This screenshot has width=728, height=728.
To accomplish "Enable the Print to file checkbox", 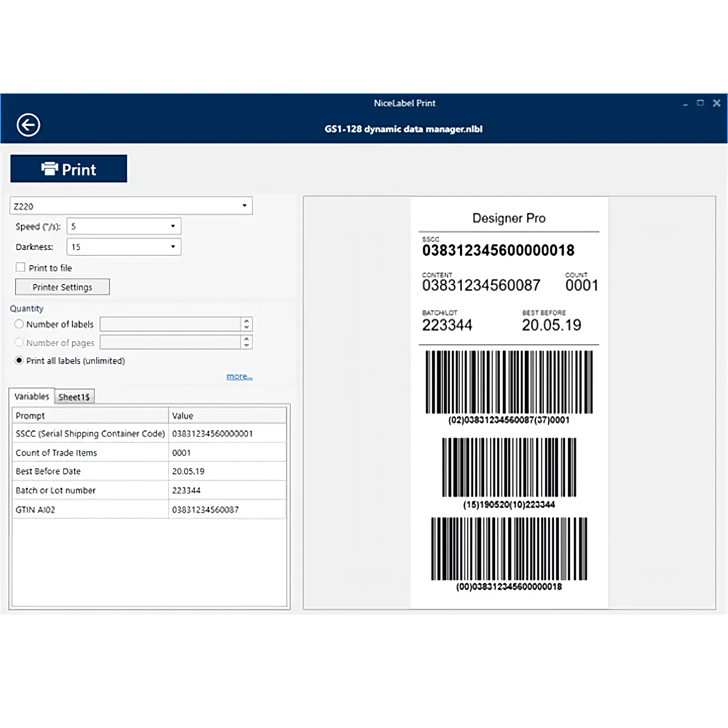I will tap(20, 268).
